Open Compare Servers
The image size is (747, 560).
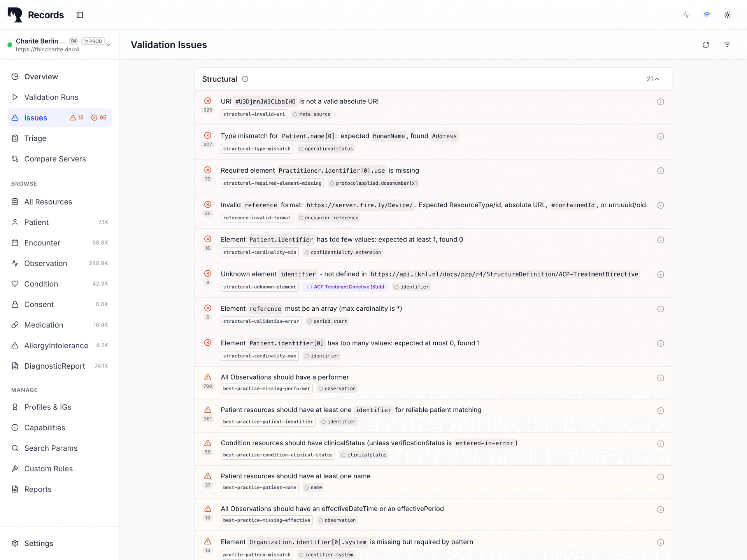[60, 159]
